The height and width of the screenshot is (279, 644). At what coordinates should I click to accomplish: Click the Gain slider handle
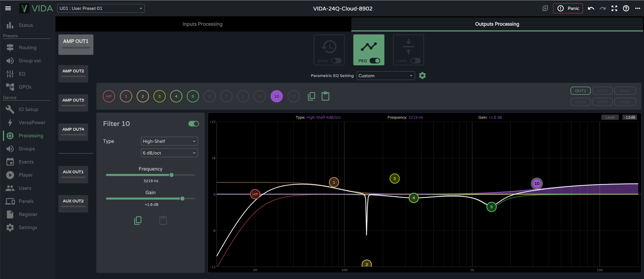182,199
